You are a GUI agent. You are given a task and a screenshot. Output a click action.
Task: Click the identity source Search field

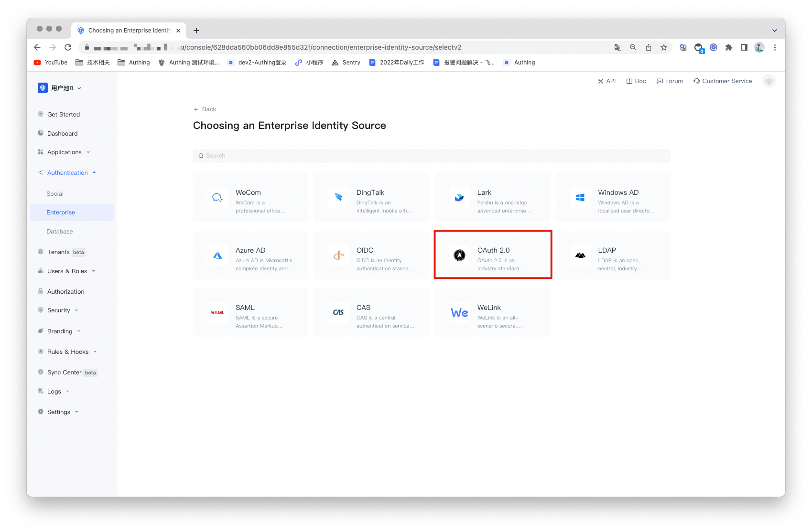click(431, 156)
